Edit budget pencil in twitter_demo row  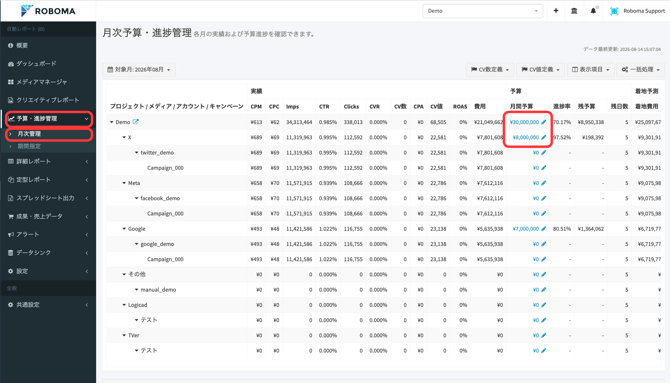(544, 153)
